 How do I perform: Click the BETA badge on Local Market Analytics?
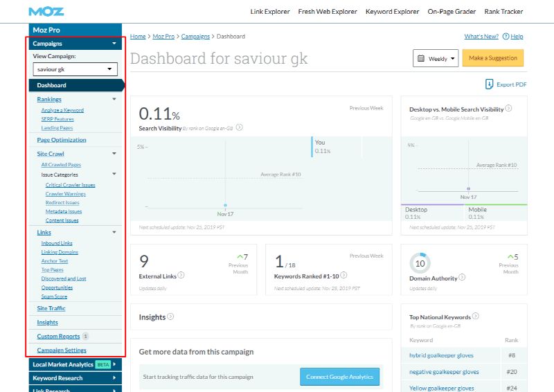[x=103, y=364]
